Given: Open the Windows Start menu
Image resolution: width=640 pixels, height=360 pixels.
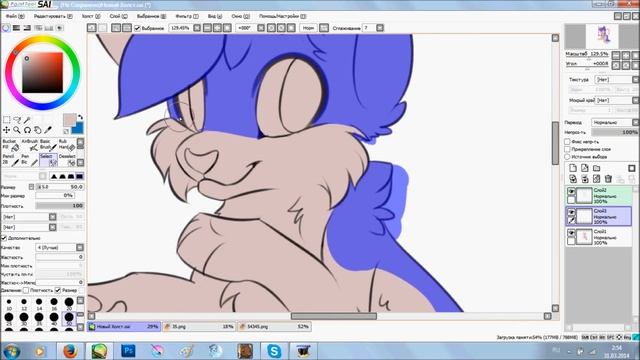Looking at the screenshot, I should (11, 351).
